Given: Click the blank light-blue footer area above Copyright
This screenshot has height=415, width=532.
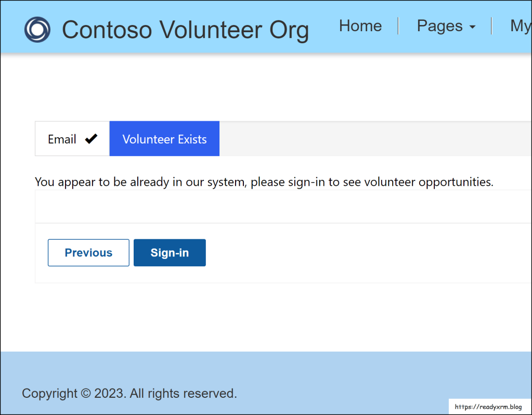Looking at the screenshot, I should 260,367.
